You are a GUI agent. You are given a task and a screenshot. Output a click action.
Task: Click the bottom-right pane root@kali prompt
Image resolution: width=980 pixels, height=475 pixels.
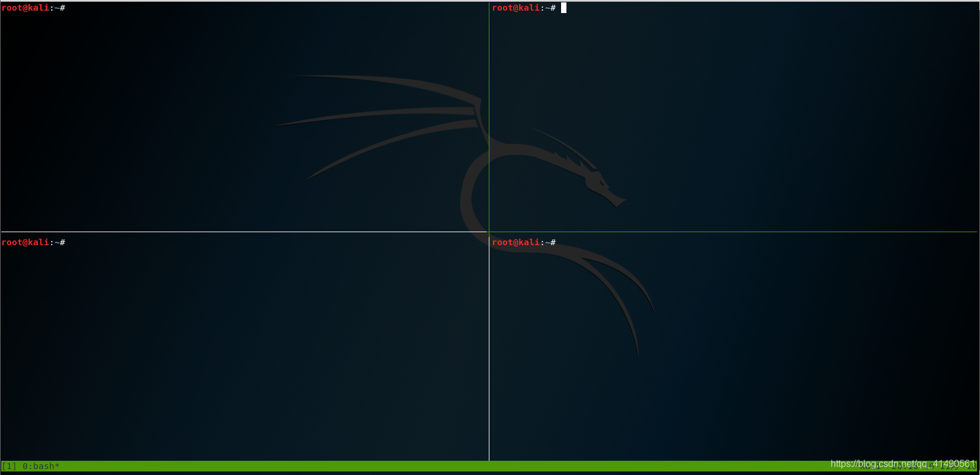point(524,242)
